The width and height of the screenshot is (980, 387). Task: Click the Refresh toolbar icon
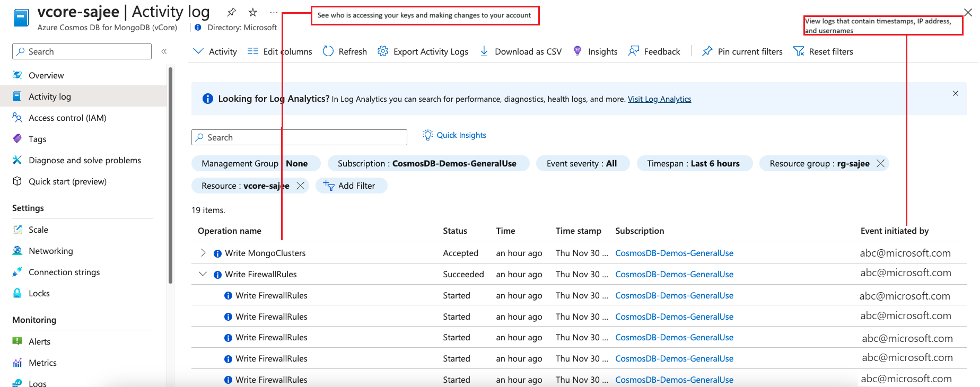coord(328,51)
